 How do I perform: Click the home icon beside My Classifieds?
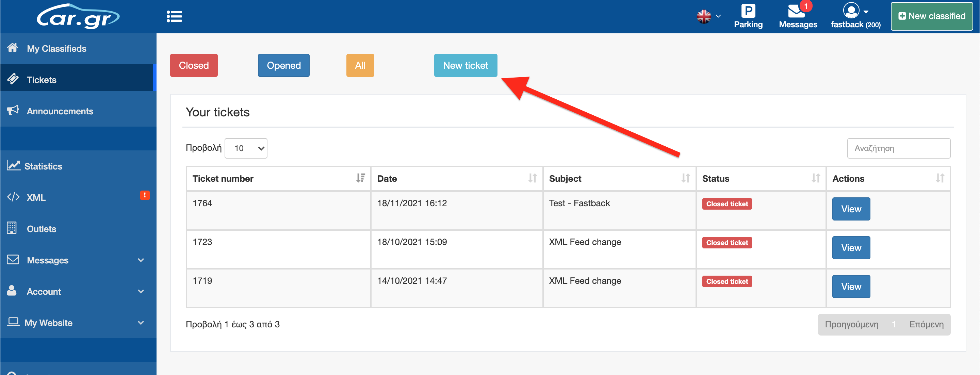click(x=13, y=48)
